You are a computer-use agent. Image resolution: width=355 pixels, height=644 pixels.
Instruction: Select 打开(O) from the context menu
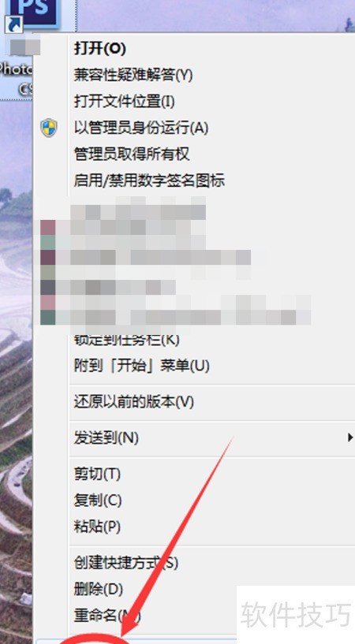click(x=100, y=48)
